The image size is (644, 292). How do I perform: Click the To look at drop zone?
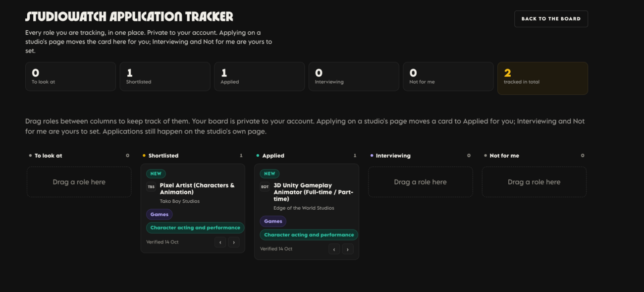(79, 182)
